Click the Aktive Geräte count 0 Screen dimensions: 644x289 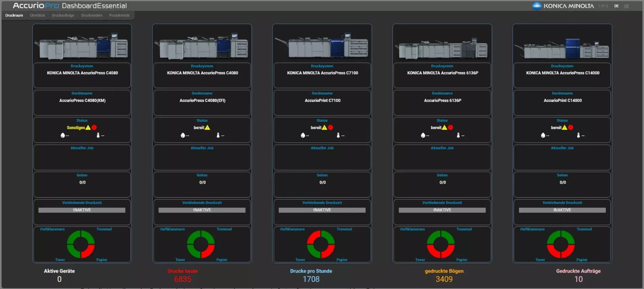click(x=59, y=279)
